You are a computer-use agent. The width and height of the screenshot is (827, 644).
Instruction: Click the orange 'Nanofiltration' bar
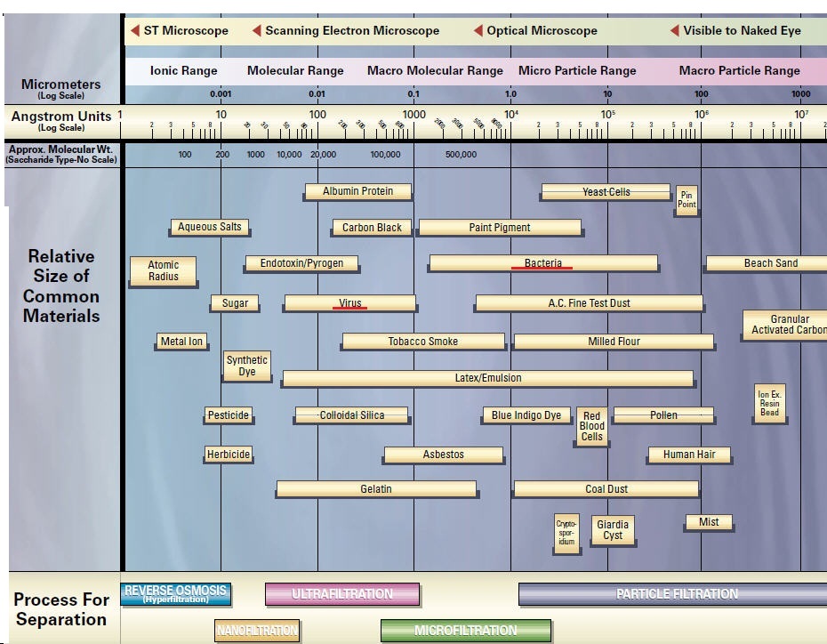click(257, 631)
